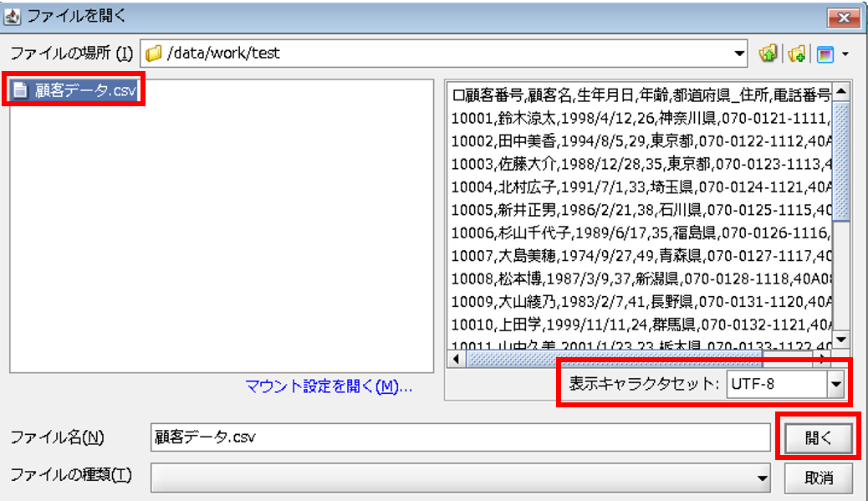Click the 開く button
Image resolution: width=868 pixels, height=501 pixels.
point(819,437)
